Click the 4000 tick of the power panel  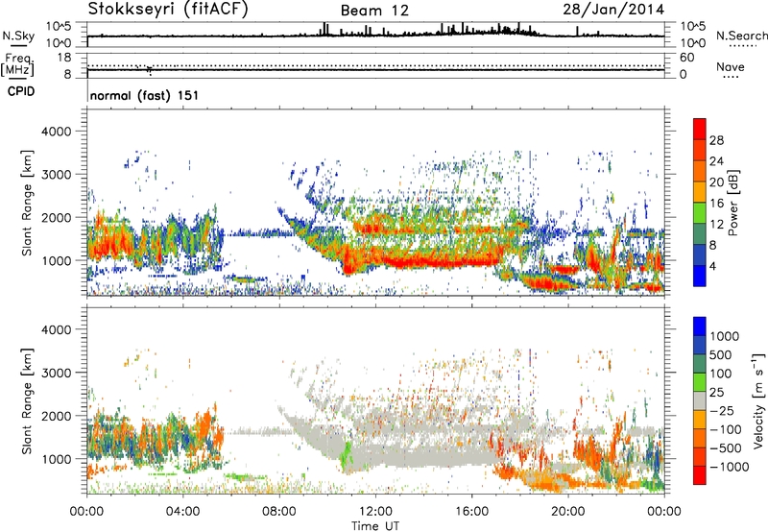coord(56,132)
